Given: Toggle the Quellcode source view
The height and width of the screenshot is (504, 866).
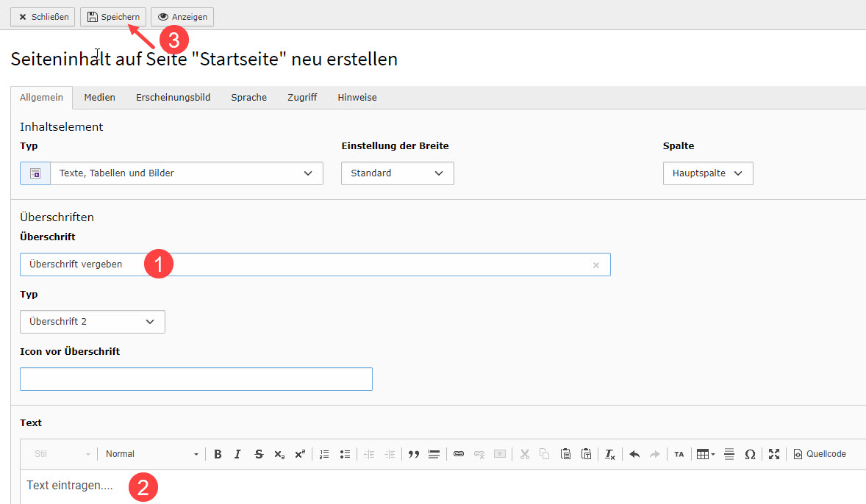Looking at the screenshot, I should 820,454.
